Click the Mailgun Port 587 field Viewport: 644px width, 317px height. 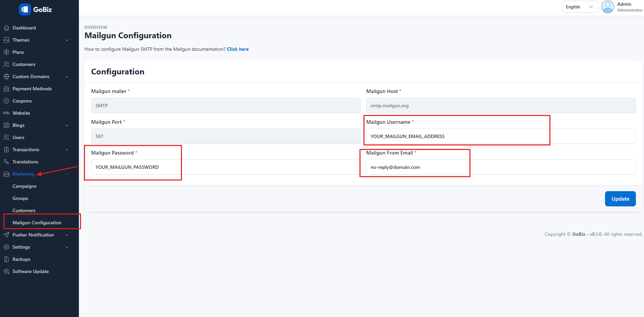point(226,136)
